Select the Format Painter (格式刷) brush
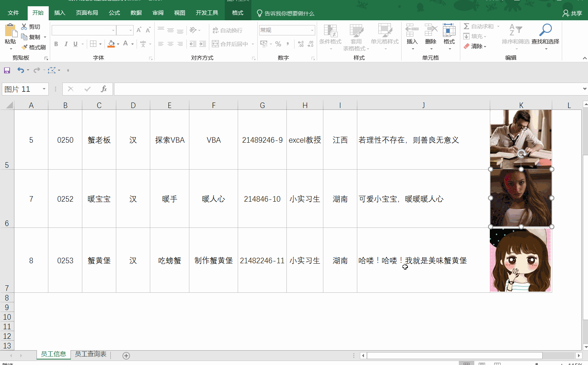Screen dimensions: 588x365 [24, 47]
